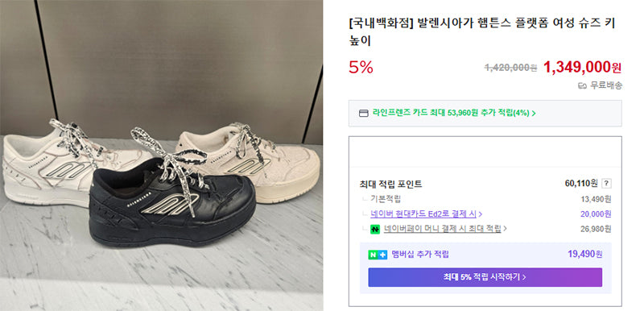Click the Naver Pay green N icon
This screenshot has width=644, height=311.
click(374, 230)
